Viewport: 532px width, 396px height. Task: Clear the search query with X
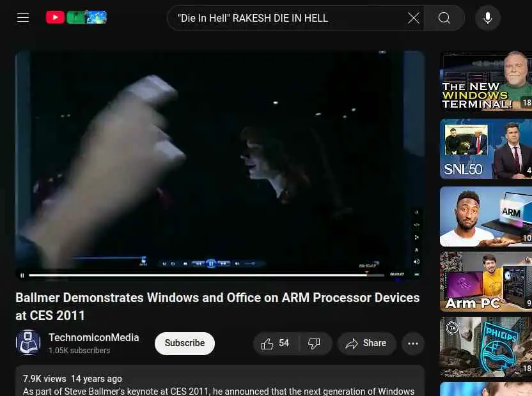[413, 18]
